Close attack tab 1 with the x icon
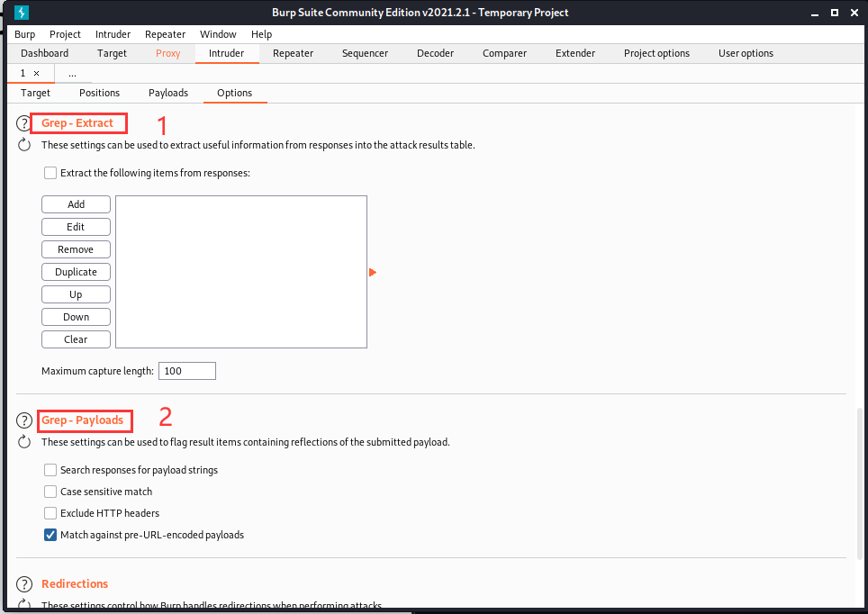The width and height of the screenshot is (868, 614). point(37,73)
